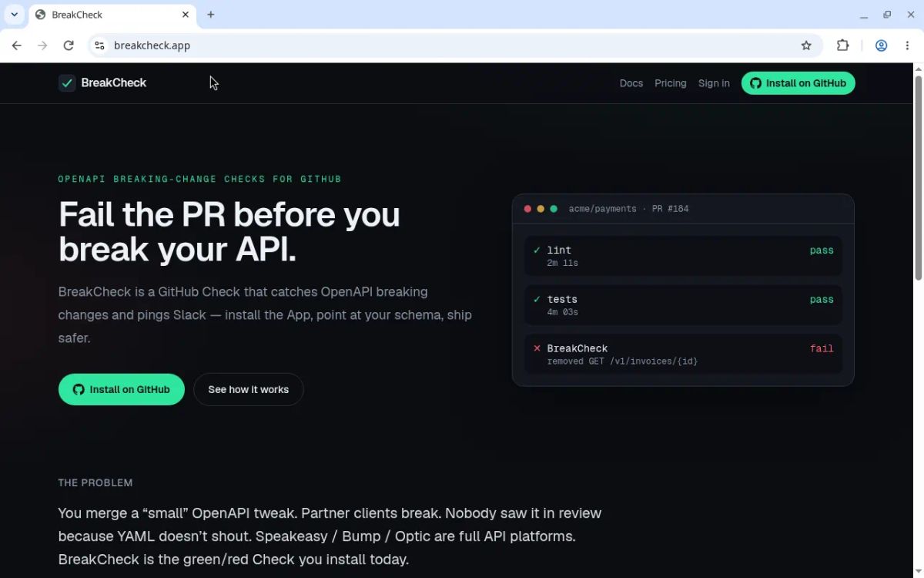Restore down the browser window
Image resolution: width=924 pixels, height=578 pixels.
click(887, 15)
